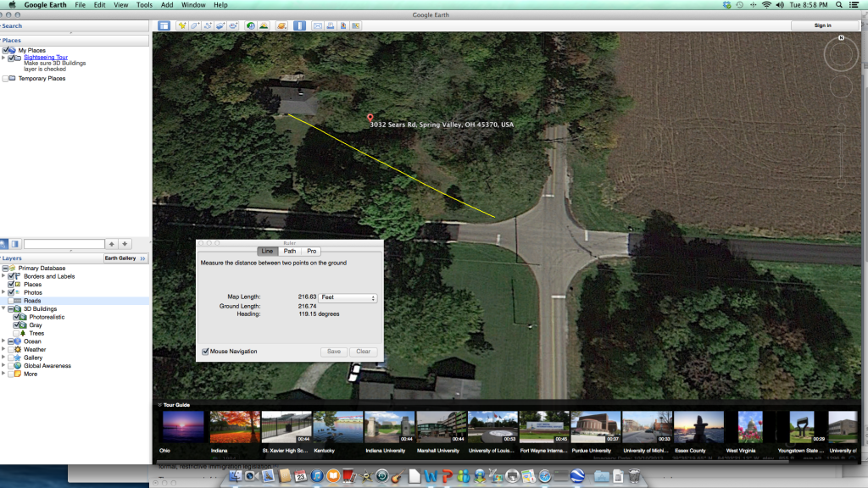Add a polygon using the toolbar icon
Viewport: 868px width, 488px height.
[x=195, y=25]
